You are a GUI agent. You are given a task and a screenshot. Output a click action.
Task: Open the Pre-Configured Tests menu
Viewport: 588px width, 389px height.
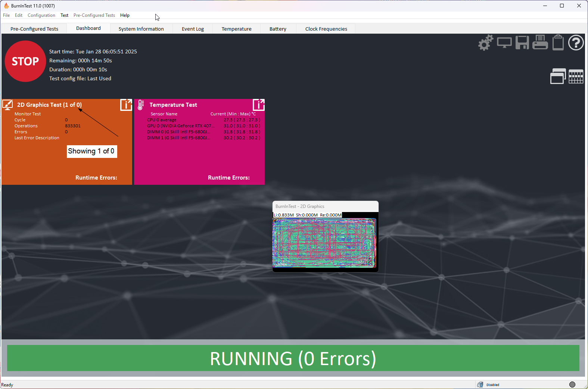pyautogui.click(x=94, y=15)
